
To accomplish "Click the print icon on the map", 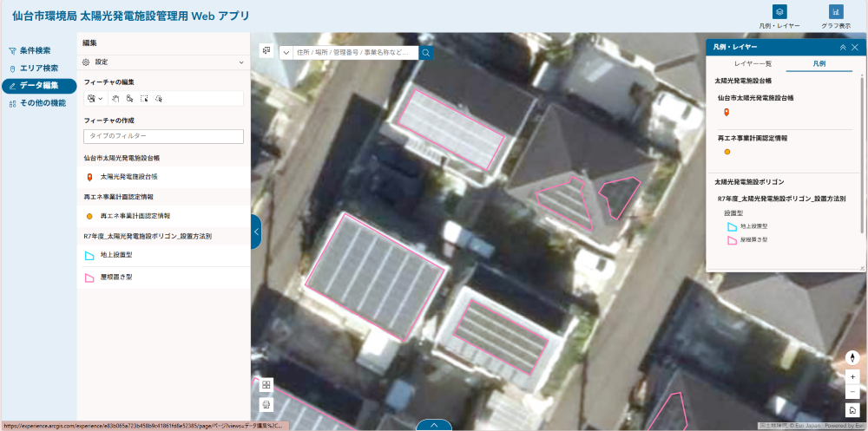I will [x=266, y=405].
